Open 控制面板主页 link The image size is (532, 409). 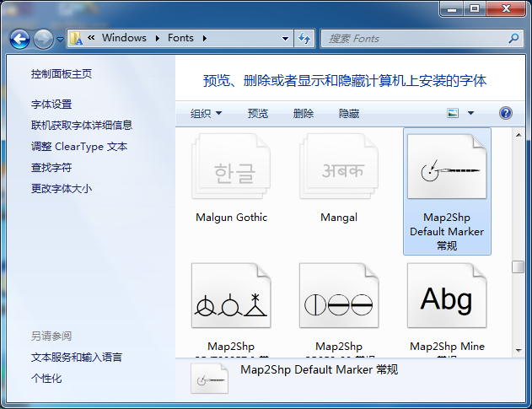[62, 74]
